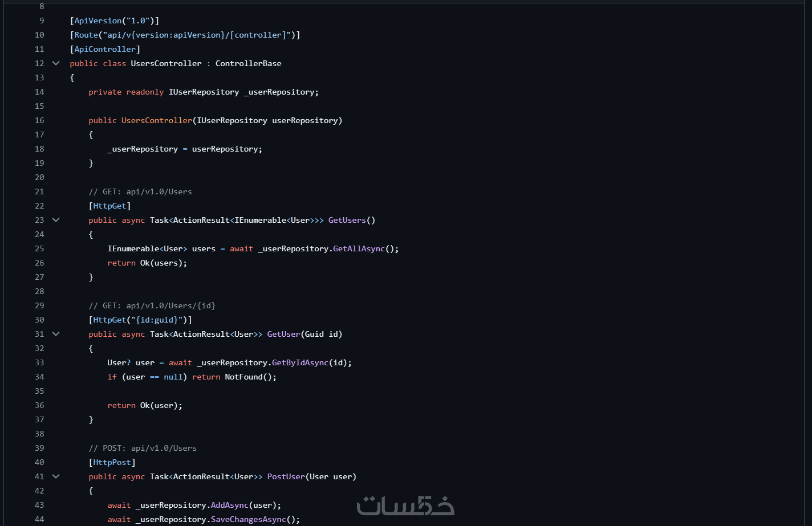812x526 pixels.
Task: Click line number 30
Action: click(39, 320)
